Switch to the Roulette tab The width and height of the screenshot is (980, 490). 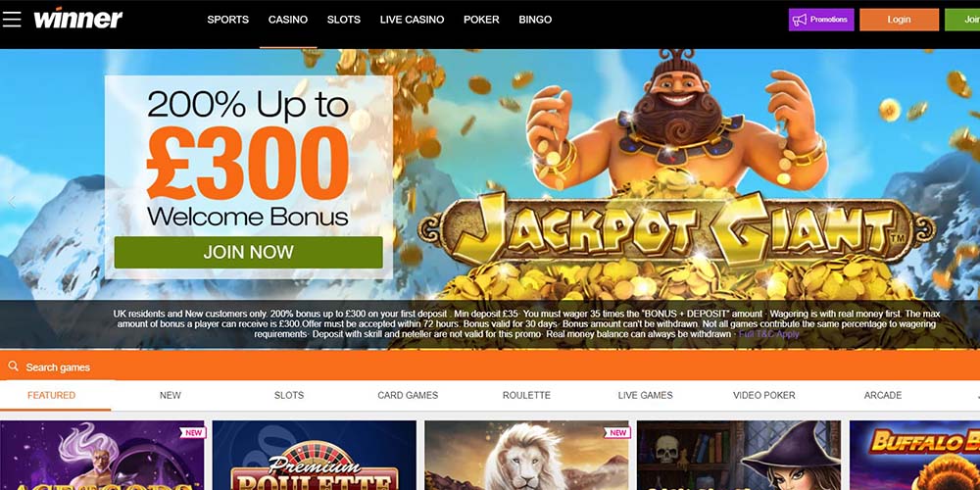tap(526, 395)
